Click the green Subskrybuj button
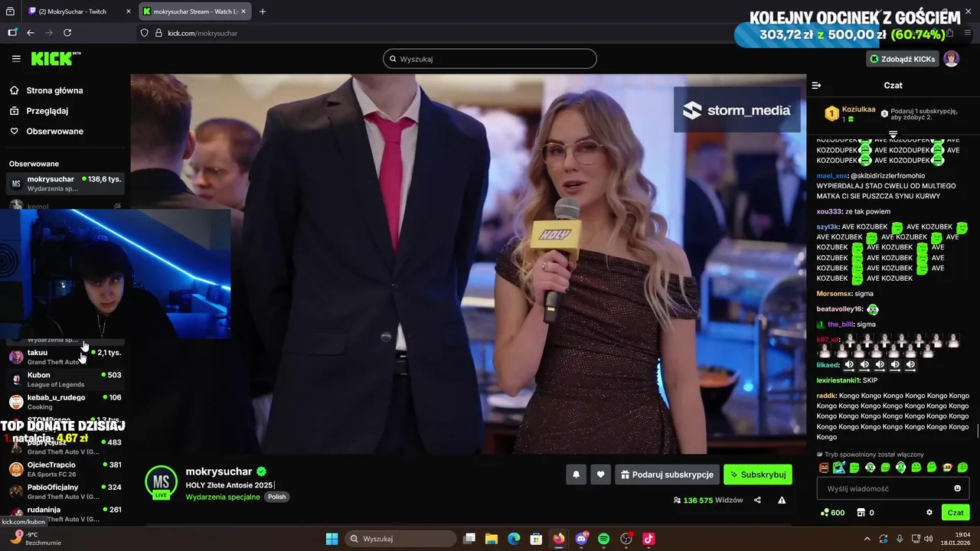Viewport: 980px width, 551px height. tap(758, 474)
